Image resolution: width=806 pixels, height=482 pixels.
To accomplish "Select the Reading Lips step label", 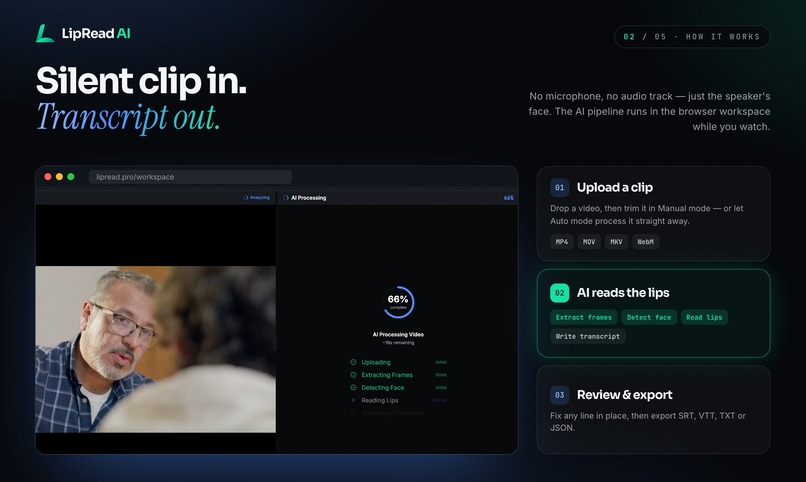I will click(380, 400).
